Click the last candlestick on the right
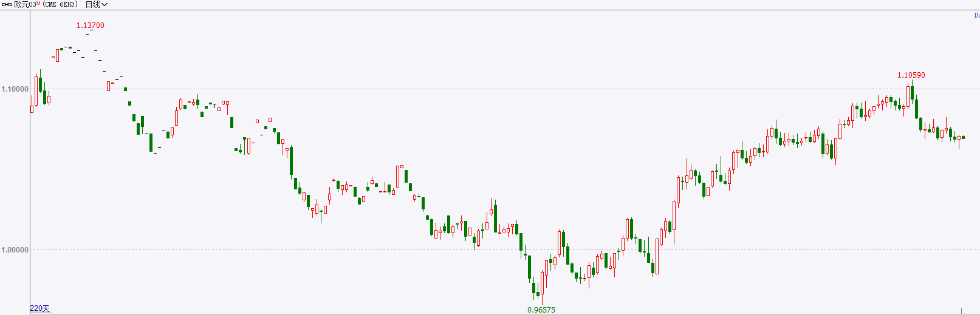 (x=963, y=138)
